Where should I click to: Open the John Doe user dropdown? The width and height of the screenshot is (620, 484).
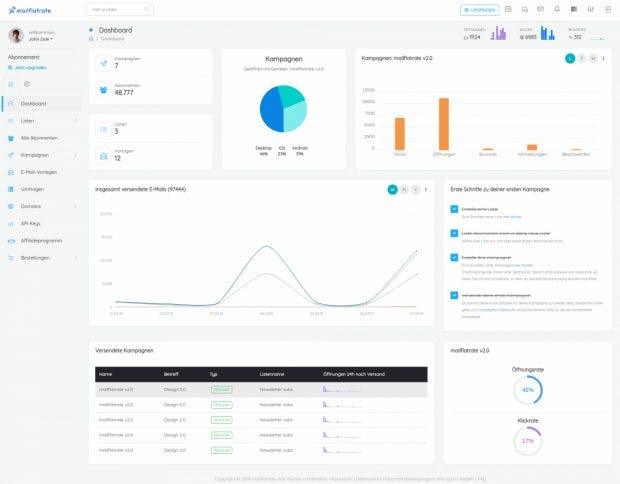pos(40,39)
